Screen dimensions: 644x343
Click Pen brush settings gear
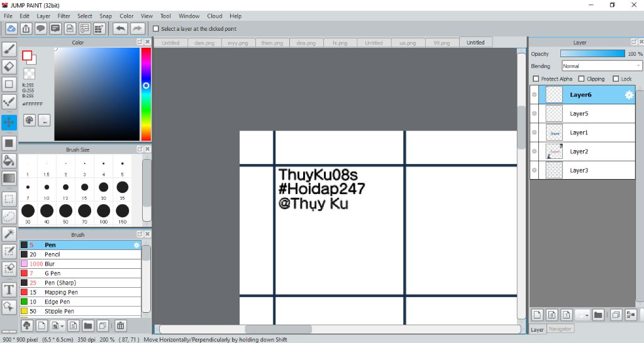click(136, 245)
